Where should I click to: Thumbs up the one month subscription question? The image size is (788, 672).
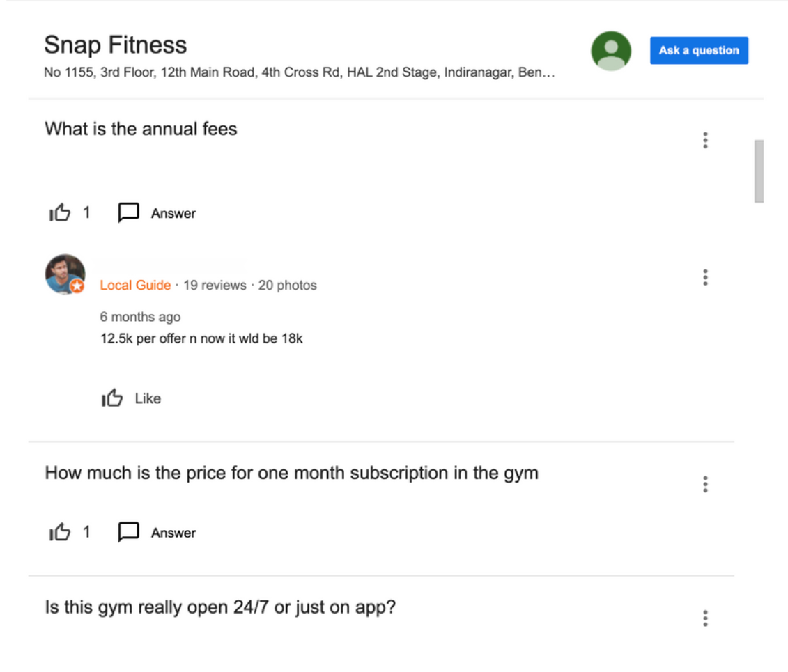pyautogui.click(x=60, y=532)
